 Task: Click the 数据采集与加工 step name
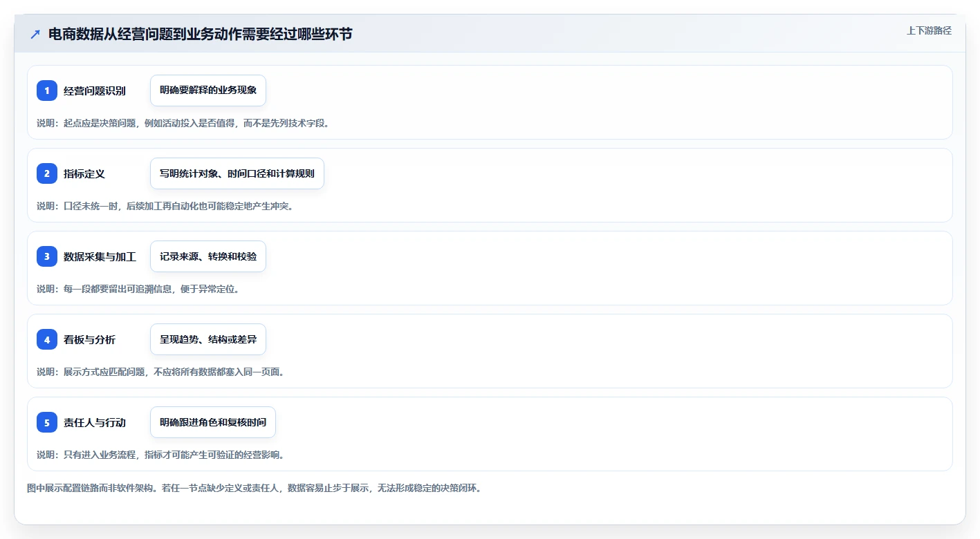pos(100,256)
